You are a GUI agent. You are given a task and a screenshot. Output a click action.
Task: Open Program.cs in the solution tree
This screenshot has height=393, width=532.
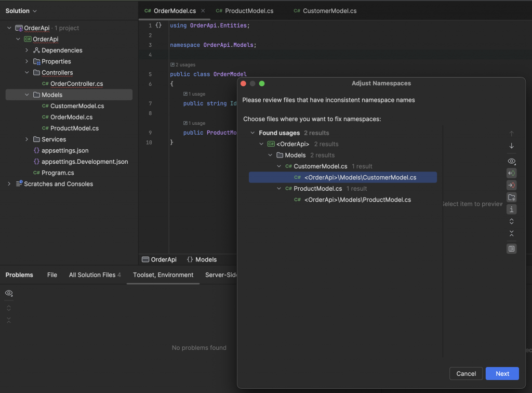coord(58,173)
